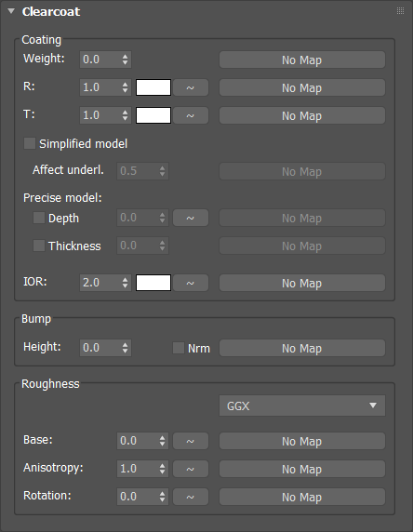Image resolution: width=413 pixels, height=532 pixels.
Task: Collapse the Clearcoat rollout triangle
Action: coord(11,11)
